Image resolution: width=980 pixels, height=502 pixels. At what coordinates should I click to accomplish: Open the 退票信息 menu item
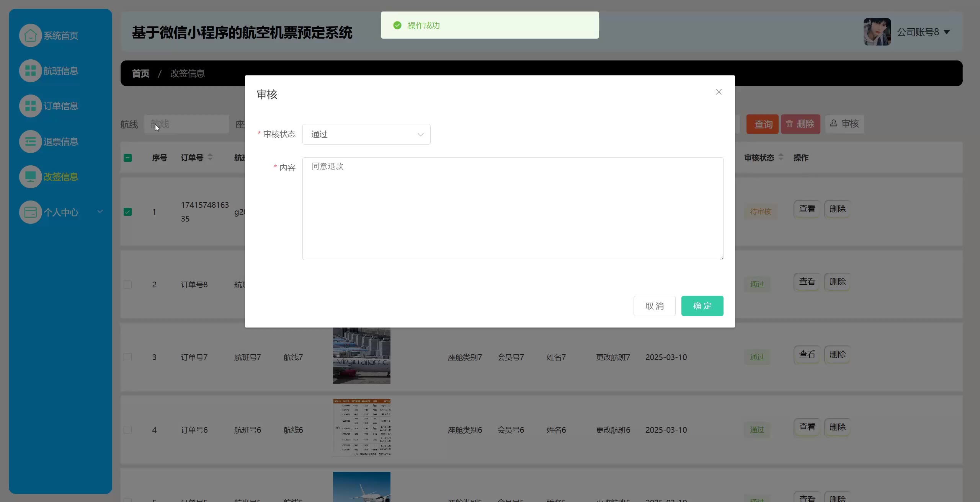point(60,142)
